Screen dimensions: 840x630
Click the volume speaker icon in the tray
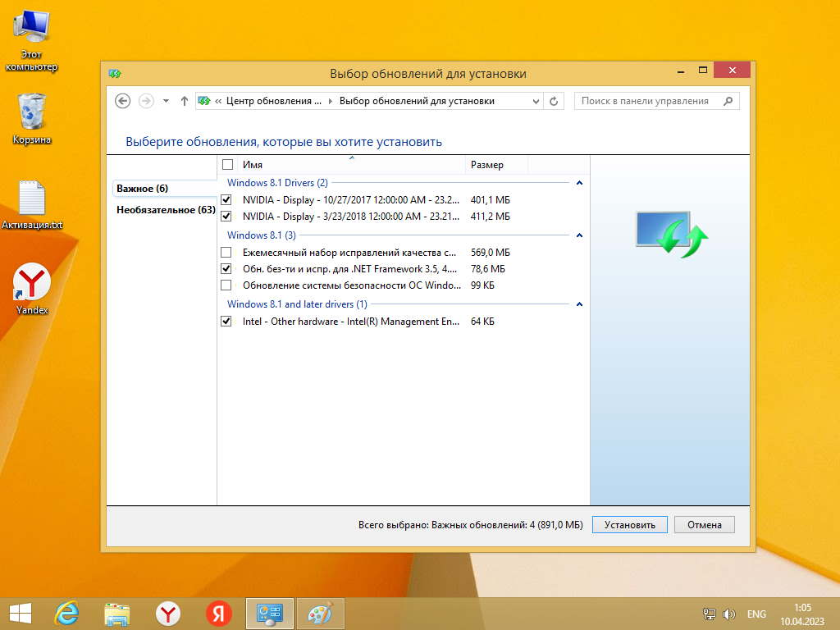pos(729,613)
